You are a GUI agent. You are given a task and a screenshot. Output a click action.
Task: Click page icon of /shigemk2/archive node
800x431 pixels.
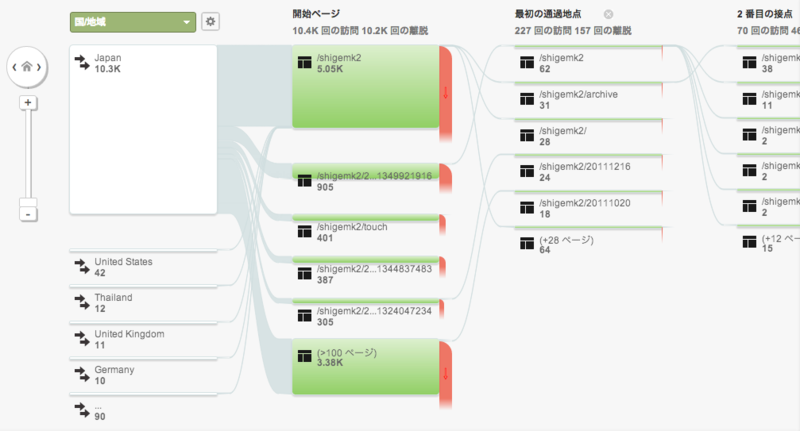pyautogui.click(x=527, y=99)
